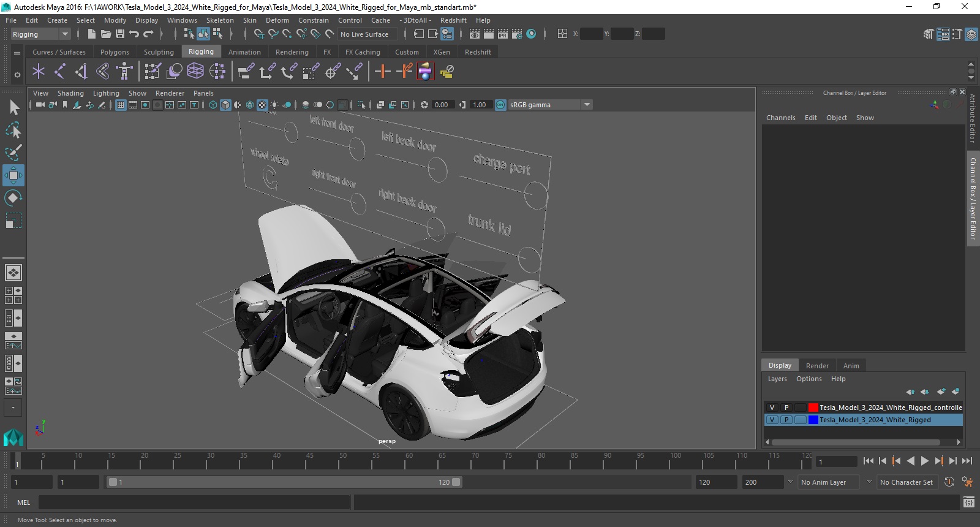Jump to start of playback range

click(869, 461)
